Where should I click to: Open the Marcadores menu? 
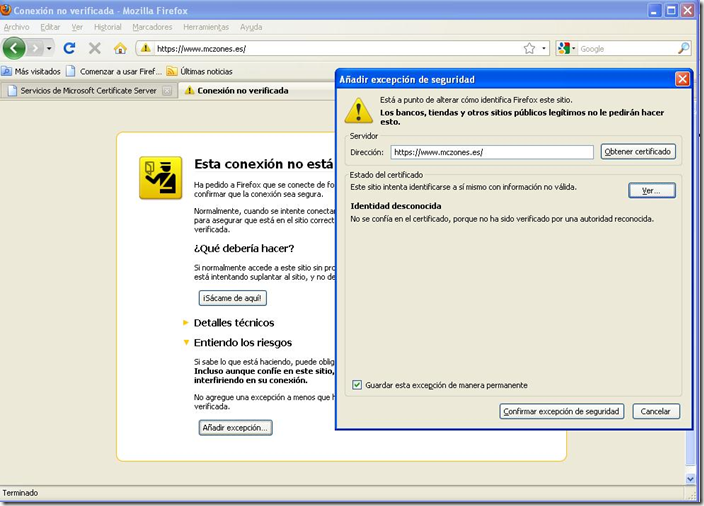coord(152,27)
